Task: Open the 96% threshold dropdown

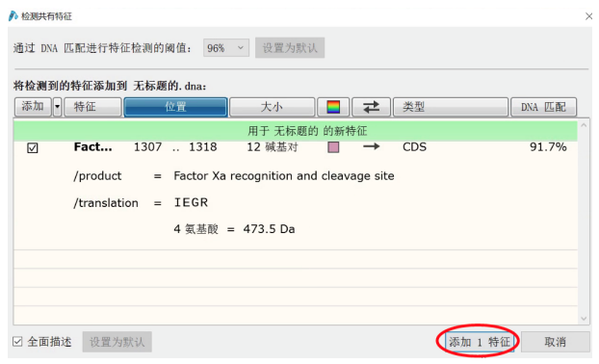Action: click(226, 48)
